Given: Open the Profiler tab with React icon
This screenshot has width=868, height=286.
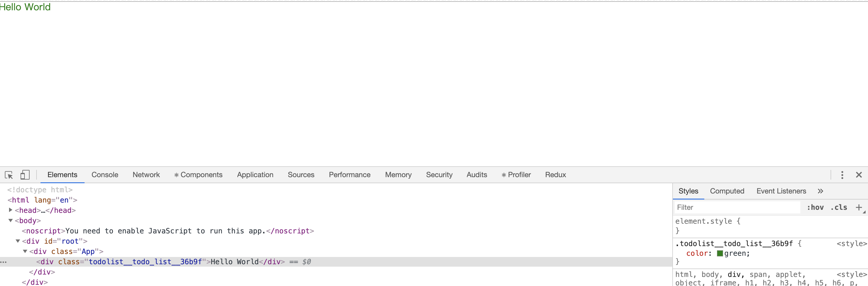Looking at the screenshot, I should pyautogui.click(x=516, y=175).
